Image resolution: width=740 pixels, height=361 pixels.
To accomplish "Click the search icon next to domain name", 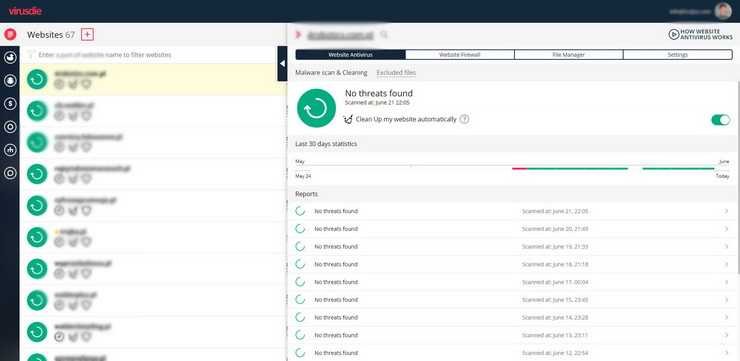I will (x=385, y=34).
